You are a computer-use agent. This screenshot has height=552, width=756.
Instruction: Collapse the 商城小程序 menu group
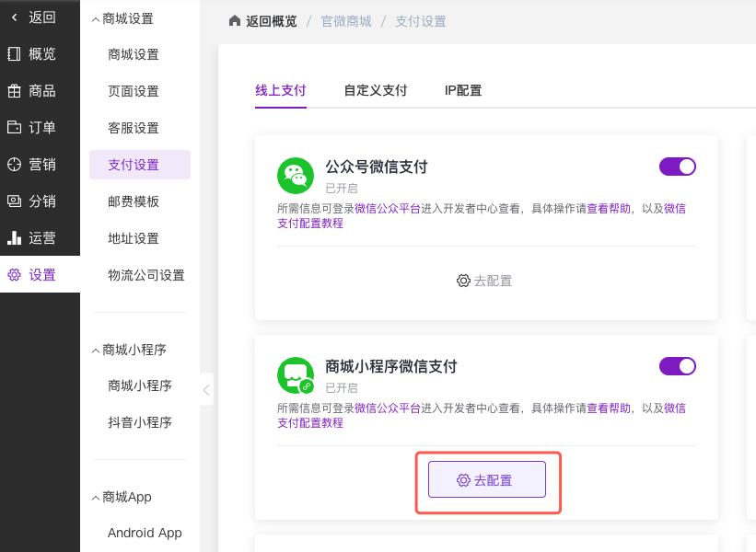[96, 350]
